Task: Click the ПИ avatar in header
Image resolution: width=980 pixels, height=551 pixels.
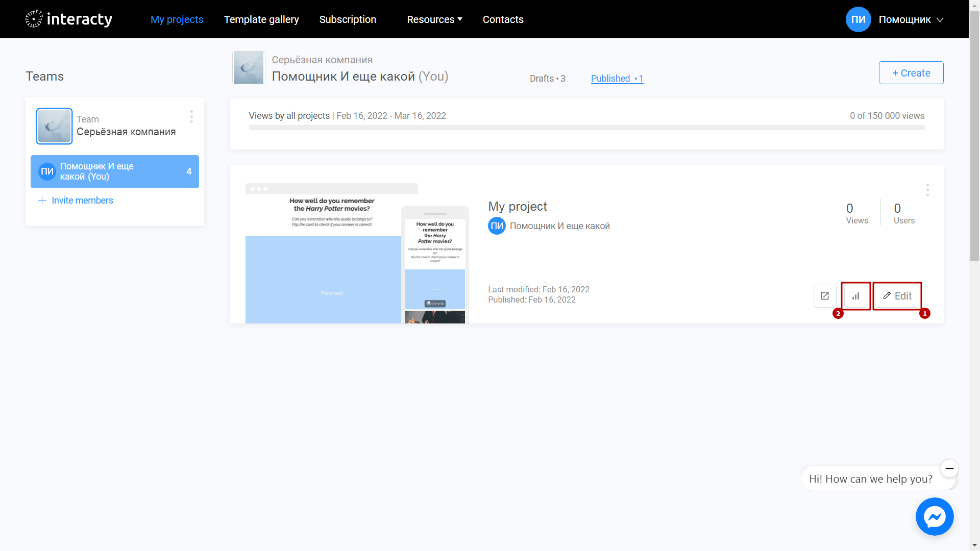Action: (x=858, y=19)
